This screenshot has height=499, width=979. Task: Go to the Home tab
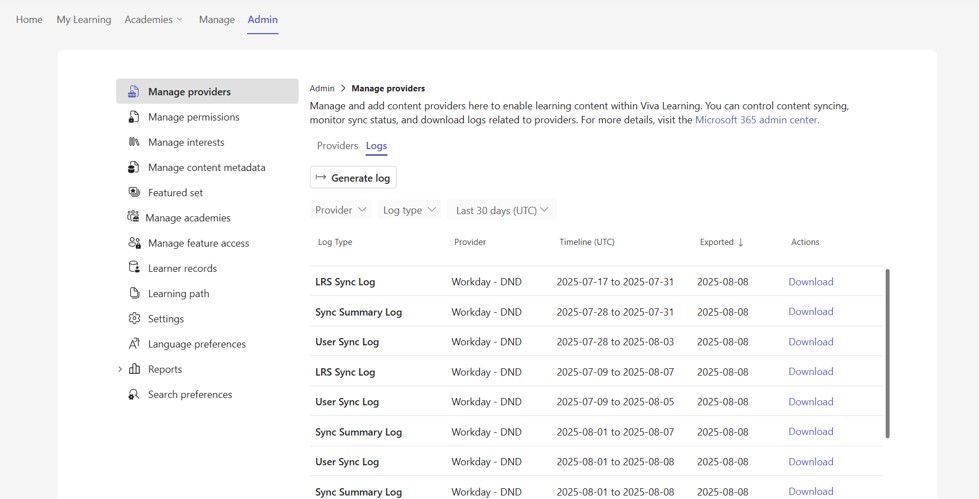29,19
